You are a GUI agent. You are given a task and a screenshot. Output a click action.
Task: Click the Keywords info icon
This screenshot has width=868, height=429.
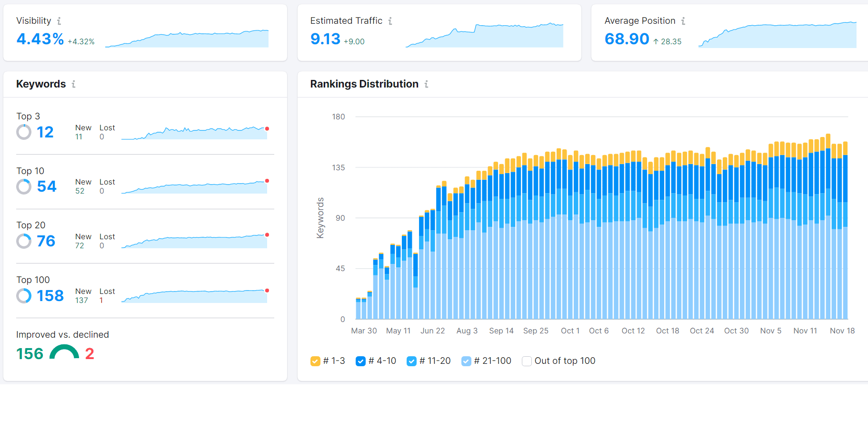tap(73, 84)
